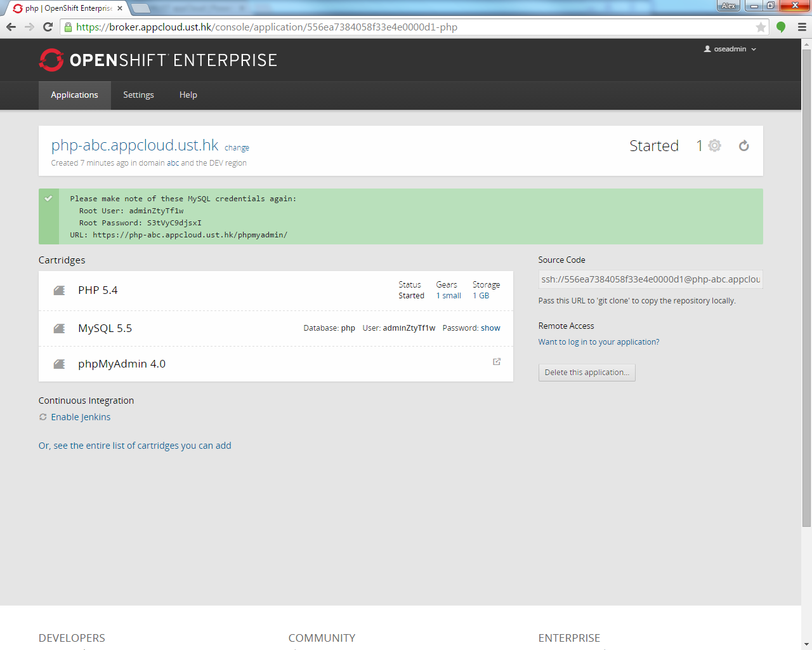Click Enable Jenkins link
812x650 pixels.
[x=81, y=417]
